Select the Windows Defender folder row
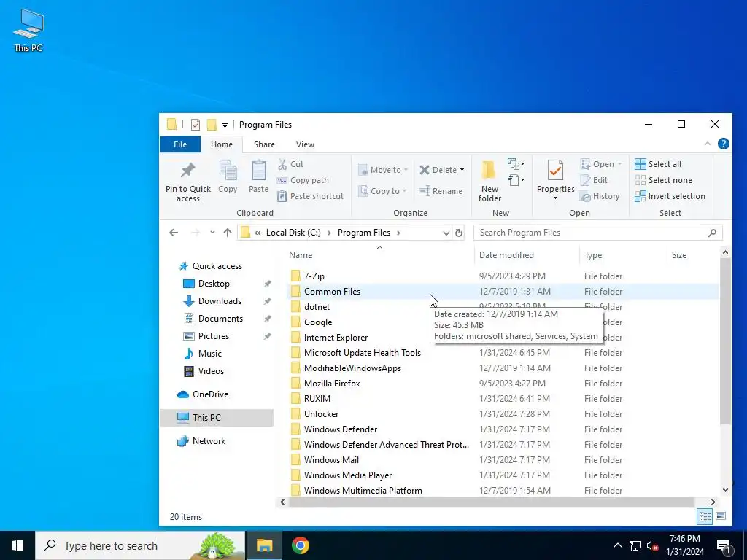The width and height of the screenshot is (747, 560). click(503, 429)
